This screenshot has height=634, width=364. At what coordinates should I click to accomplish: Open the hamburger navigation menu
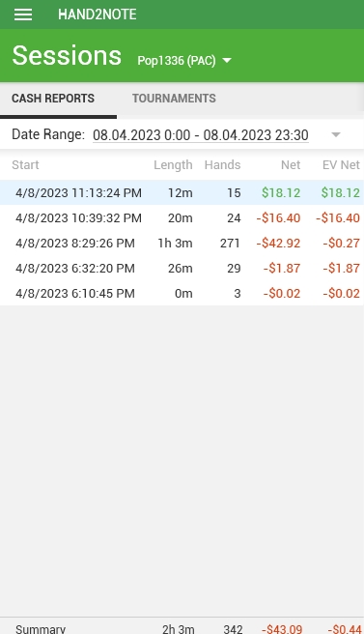[23, 14]
